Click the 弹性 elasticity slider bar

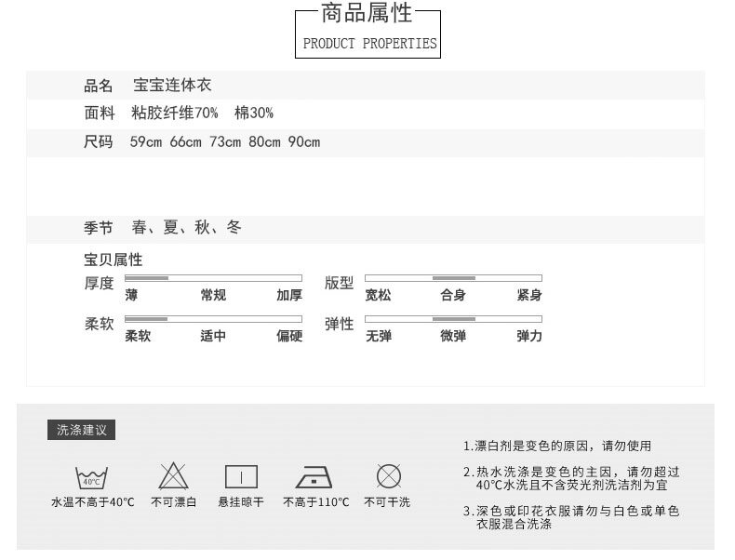(x=453, y=319)
